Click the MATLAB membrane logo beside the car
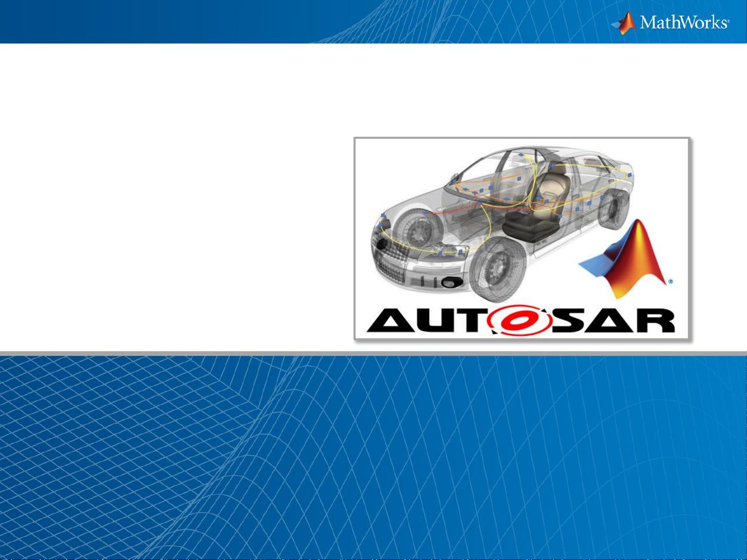Viewport: 747px width, 560px height. click(x=625, y=259)
